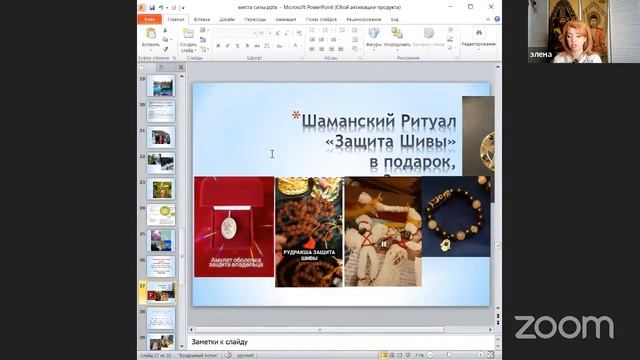
Task: Click the 'Шаманский Ритуал' slide title text
Action: pos(379,121)
